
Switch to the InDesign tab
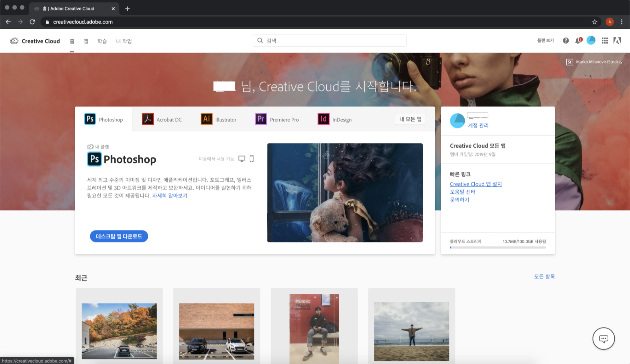342,120
